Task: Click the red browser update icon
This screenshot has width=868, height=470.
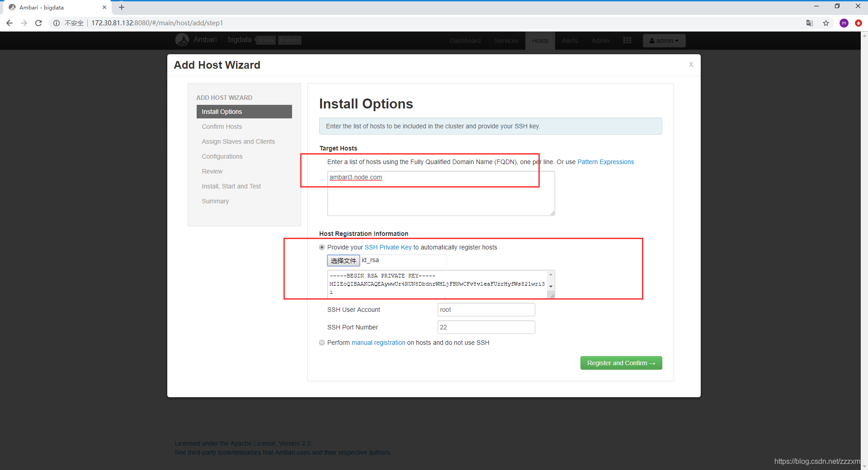Action: 858,23
